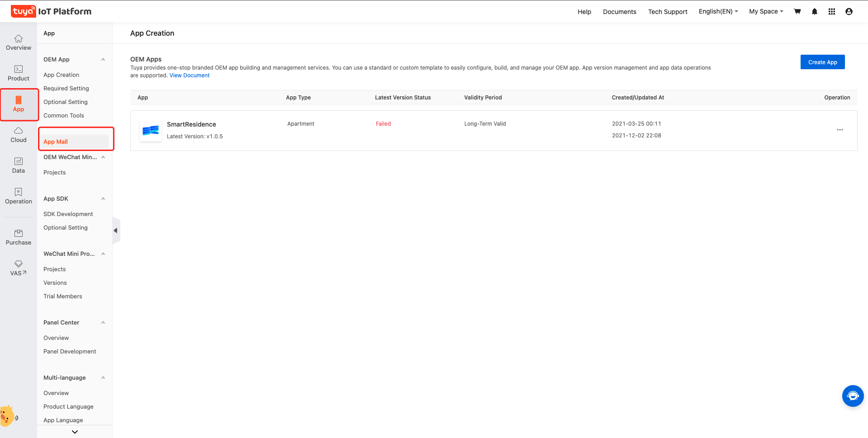Viewport: 868px width, 438px height.
Task: Open the ellipsis operation menu for SmartResidence
Action: [x=840, y=130]
